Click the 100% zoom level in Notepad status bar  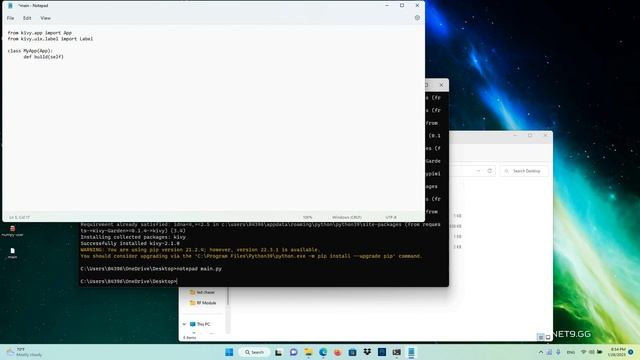tap(307, 218)
